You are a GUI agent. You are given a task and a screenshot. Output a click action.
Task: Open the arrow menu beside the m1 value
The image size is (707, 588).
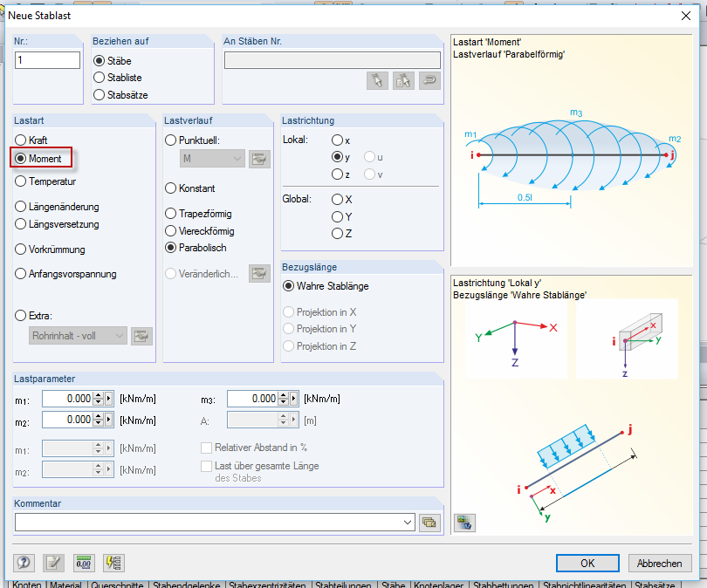point(108,399)
